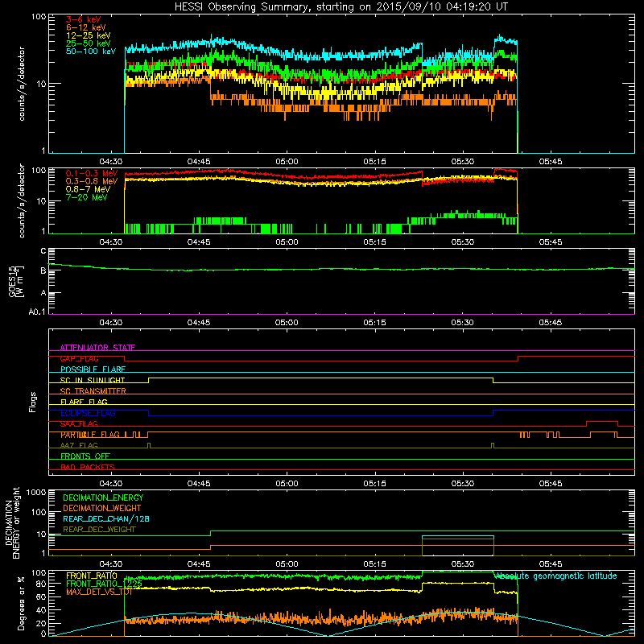This screenshot has height=644, width=644.
Task: Click the FRONT_RATIO_1225 legend entry
Action: pos(104,584)
